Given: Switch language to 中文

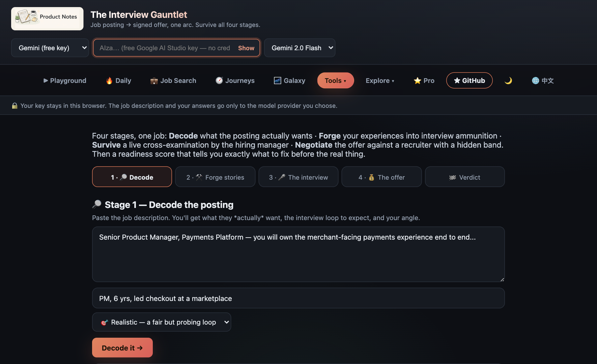Looking at the screenshot, I should [x=543, y=81].
